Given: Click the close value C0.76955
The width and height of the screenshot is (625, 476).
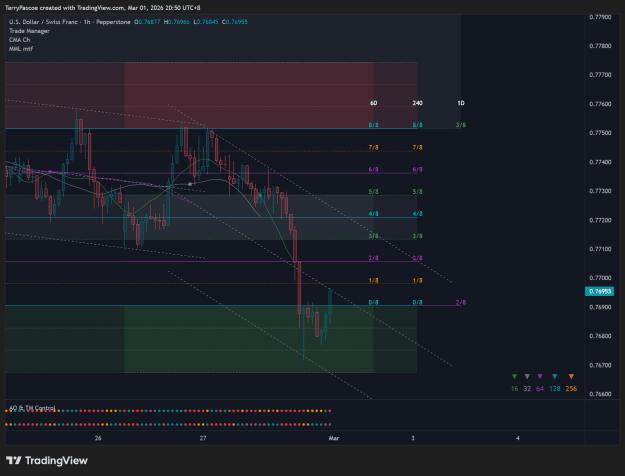Looking at the screenshot, I should [235, 22].
